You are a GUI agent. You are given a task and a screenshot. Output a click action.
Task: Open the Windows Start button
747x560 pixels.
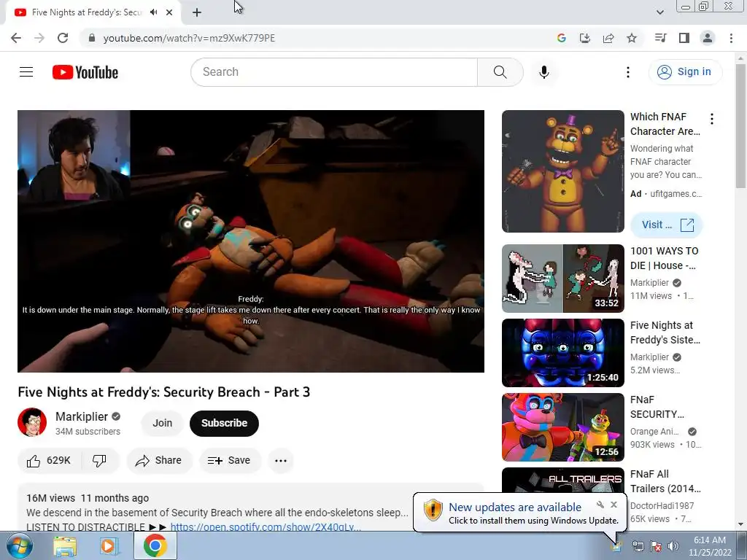(18, 546)
